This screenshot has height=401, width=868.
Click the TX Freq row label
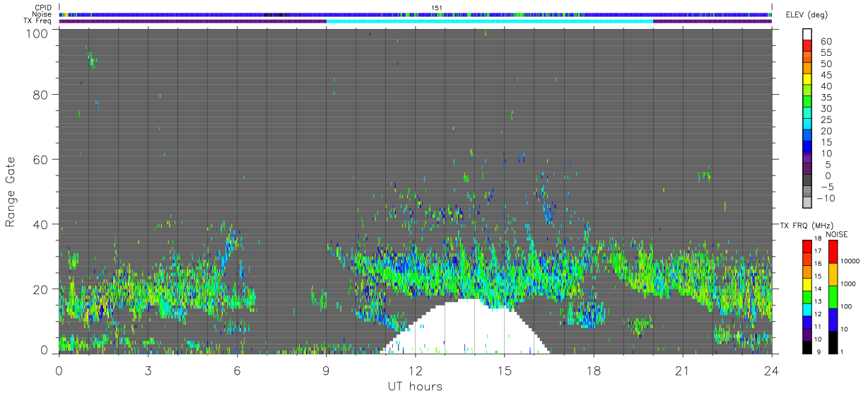[x=38, y=21]
